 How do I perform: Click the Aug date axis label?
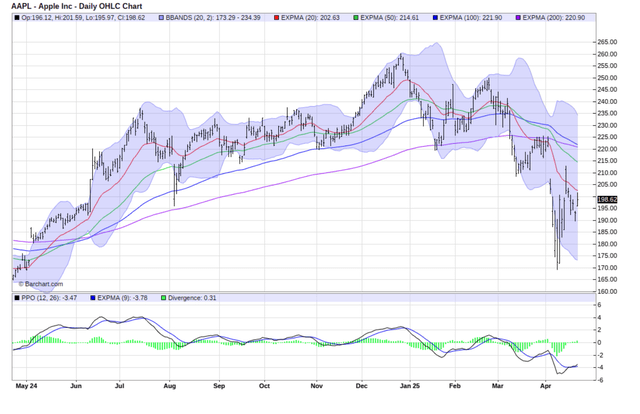169,386
